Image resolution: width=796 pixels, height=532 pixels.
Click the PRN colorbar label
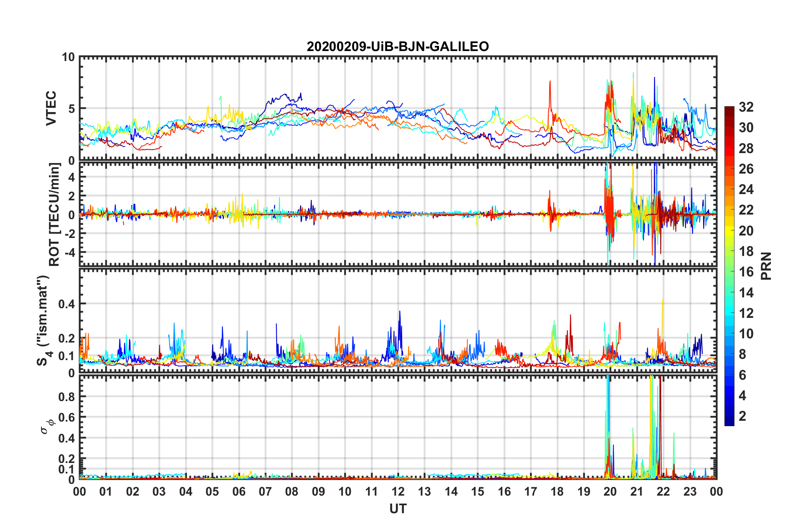pos(766,266)
